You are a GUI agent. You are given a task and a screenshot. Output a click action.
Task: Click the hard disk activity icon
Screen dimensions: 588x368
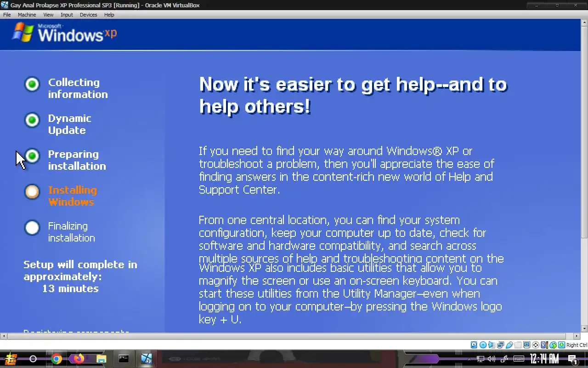click(x=474, y=345)
